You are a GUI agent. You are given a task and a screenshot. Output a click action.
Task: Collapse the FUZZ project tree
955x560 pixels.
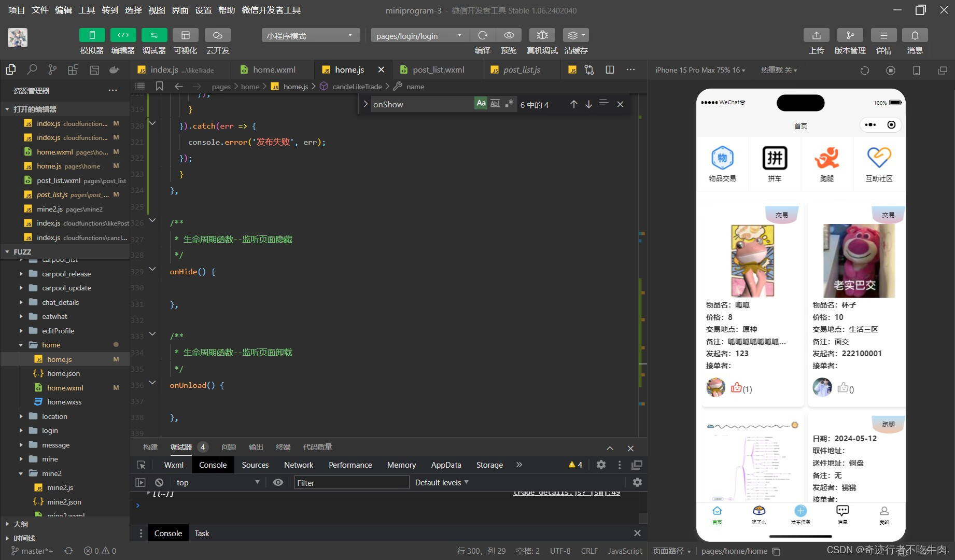click(x=65, y=251)
